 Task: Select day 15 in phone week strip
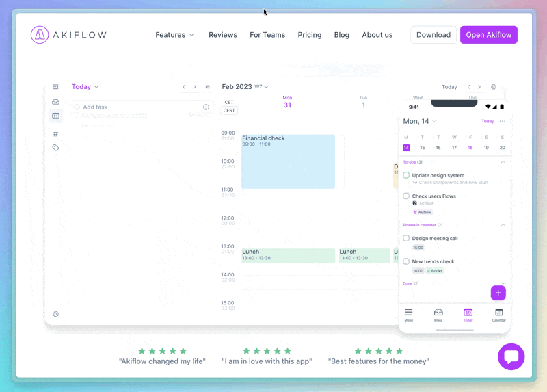coord(422,148)
